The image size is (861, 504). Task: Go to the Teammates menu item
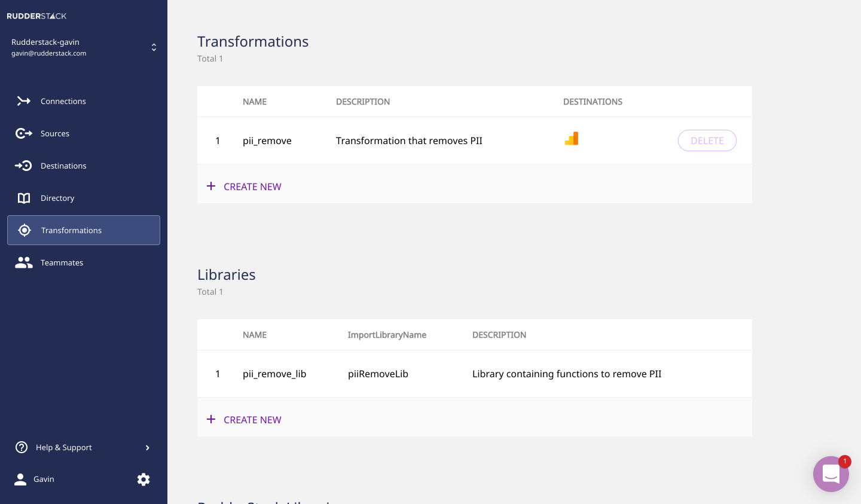click(62, 262)
